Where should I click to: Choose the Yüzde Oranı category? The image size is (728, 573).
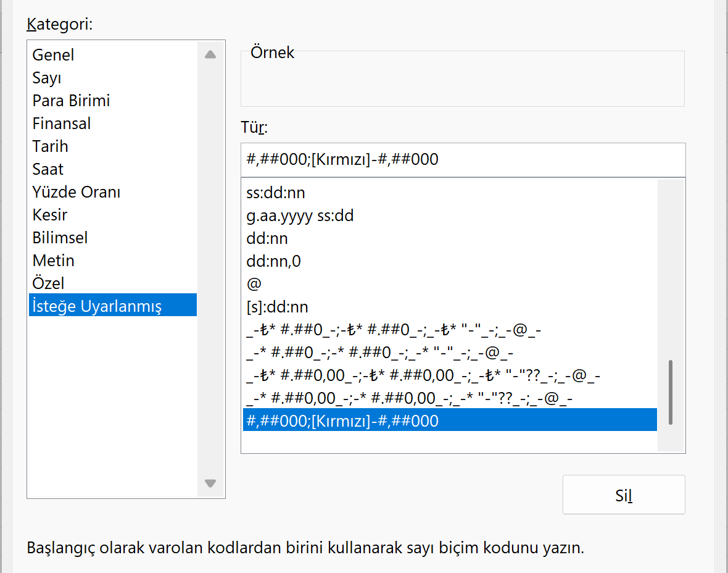coord(77,192)
